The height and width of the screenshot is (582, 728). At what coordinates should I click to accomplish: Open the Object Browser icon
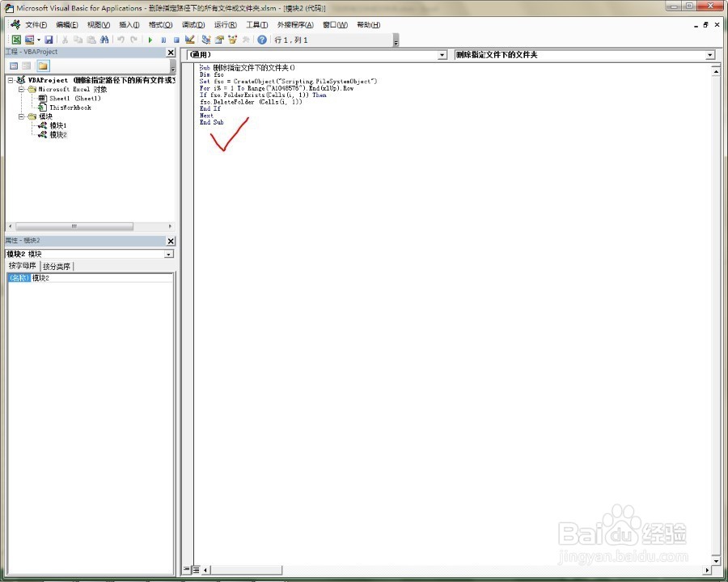pos(232,40)
